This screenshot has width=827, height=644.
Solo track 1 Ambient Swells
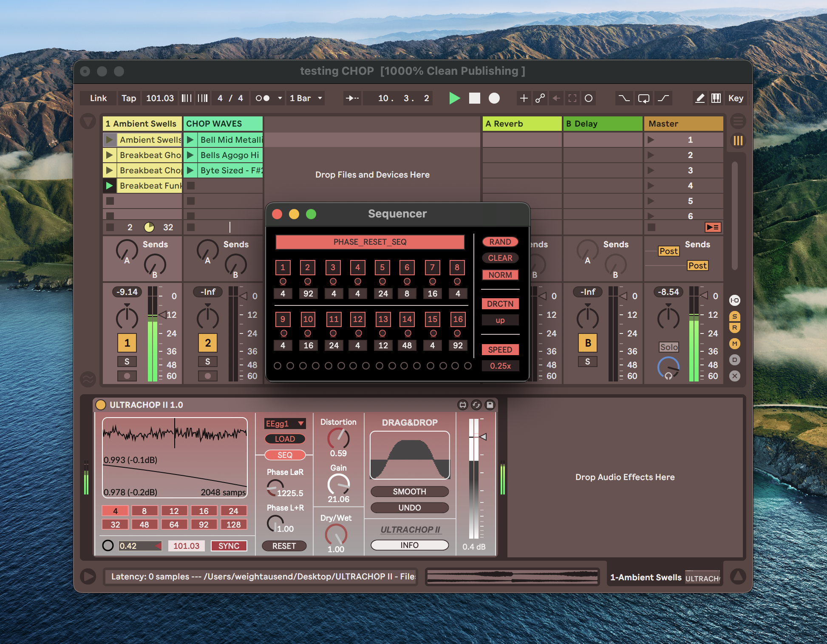click(127, 362)
